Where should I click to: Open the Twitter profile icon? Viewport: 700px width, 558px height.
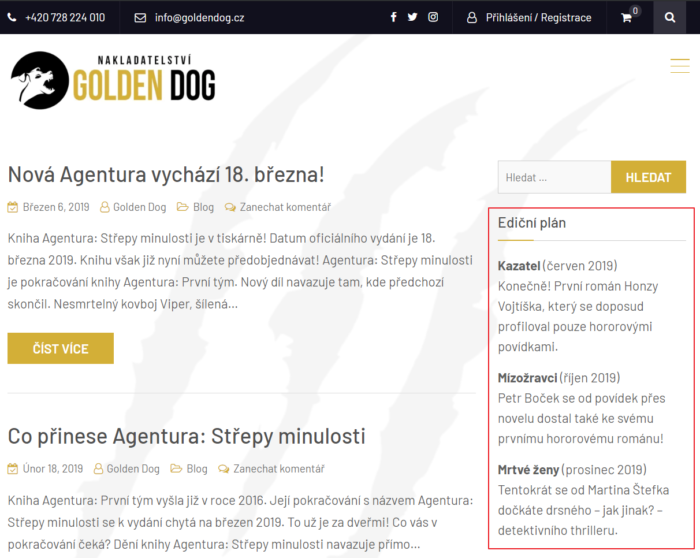coord(412,17)
